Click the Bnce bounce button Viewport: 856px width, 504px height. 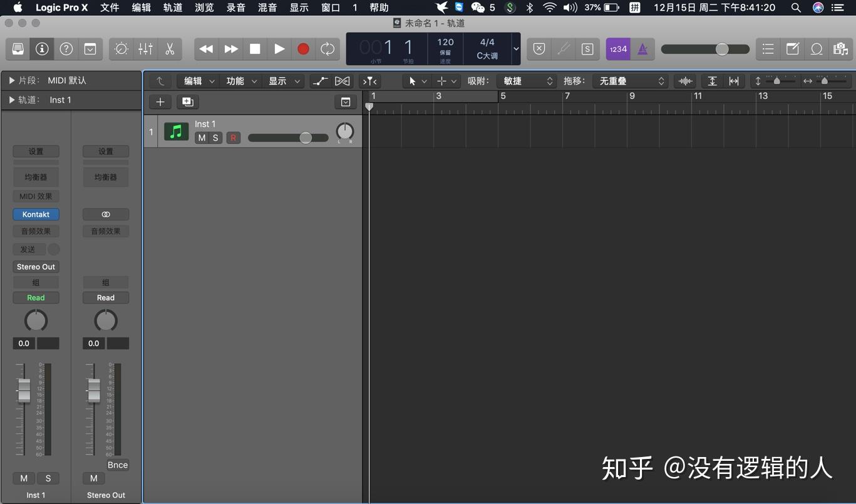click(x=118, y=465)
